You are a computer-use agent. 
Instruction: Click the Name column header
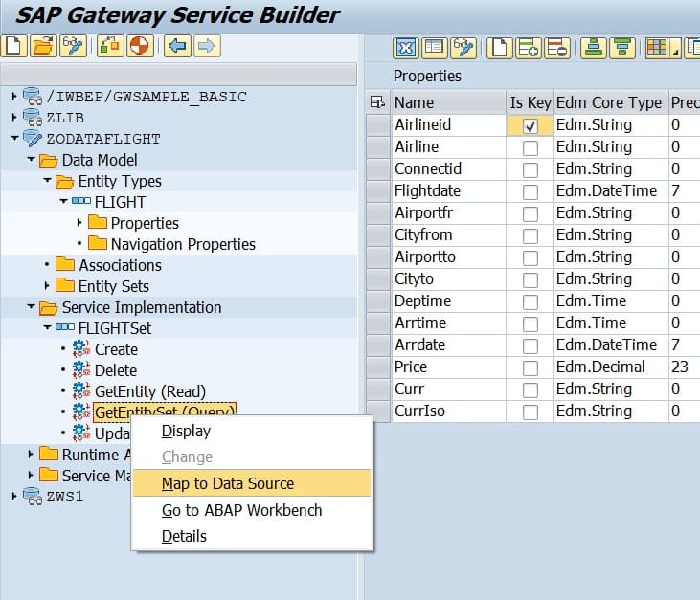pos(414,102)
